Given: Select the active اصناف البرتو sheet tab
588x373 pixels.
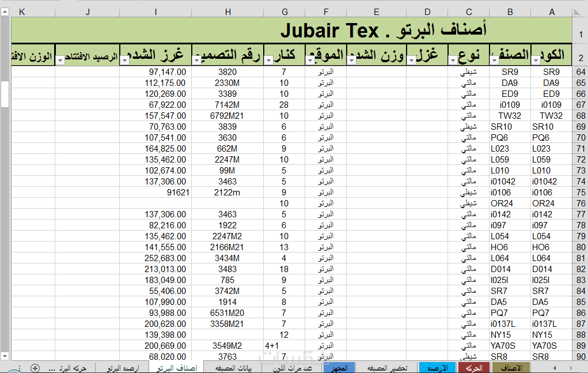Looking at the screenshot, I should (177, 368).
